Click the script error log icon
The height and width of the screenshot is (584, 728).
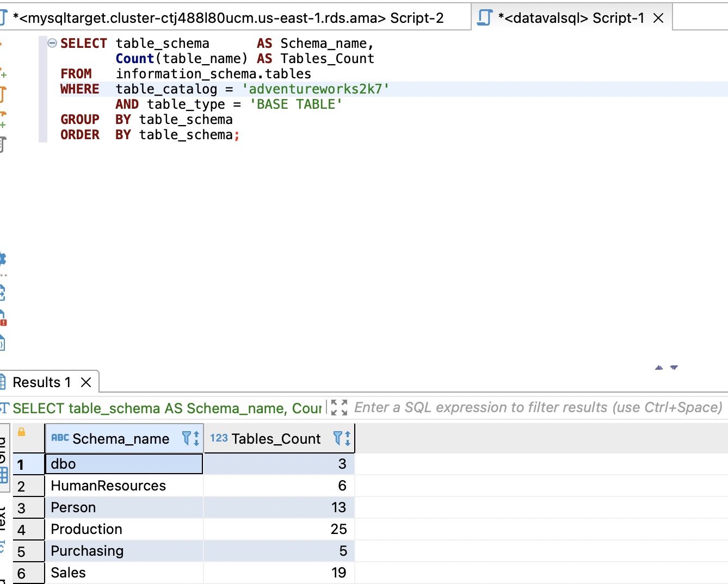[3, 318]
